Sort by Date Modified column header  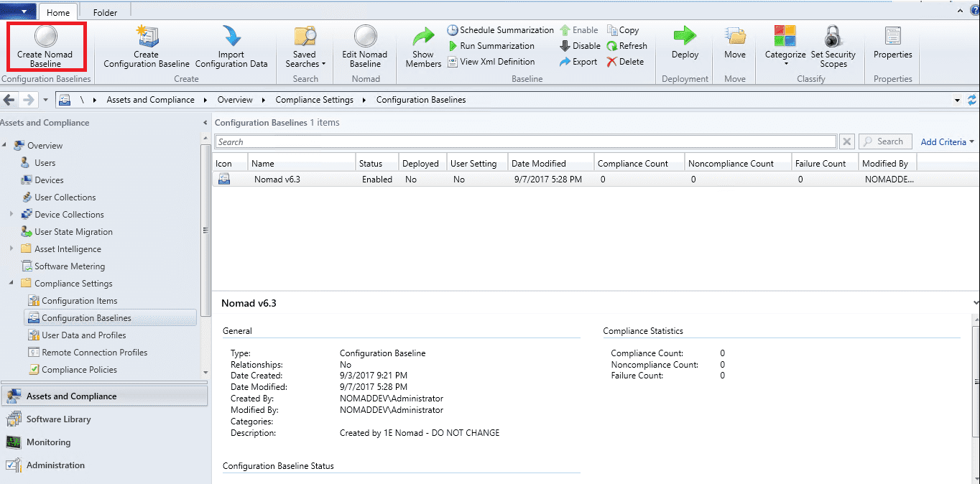[x=551, y=163]
